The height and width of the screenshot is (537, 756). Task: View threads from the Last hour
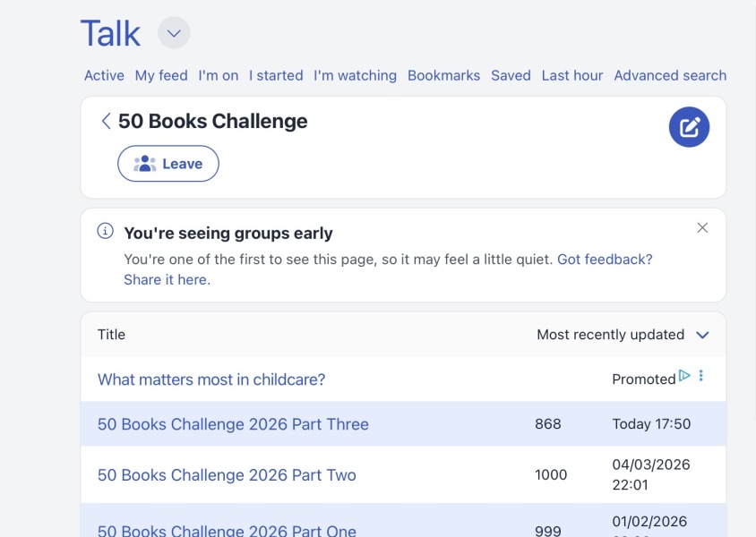[x=572, y=75]
